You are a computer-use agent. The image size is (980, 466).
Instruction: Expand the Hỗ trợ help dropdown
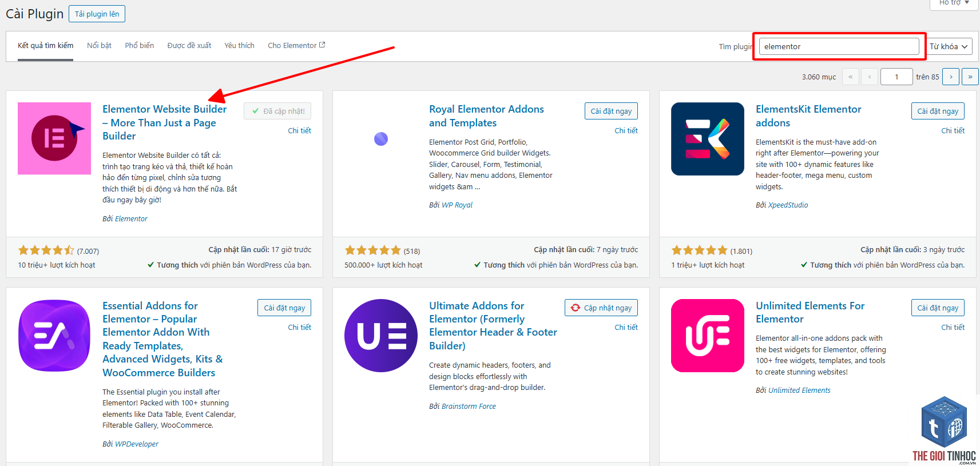954,3
